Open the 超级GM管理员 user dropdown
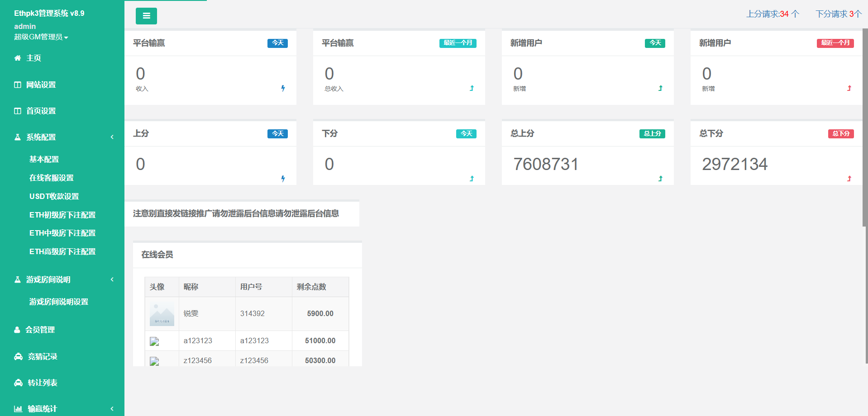 pos(41,37)
